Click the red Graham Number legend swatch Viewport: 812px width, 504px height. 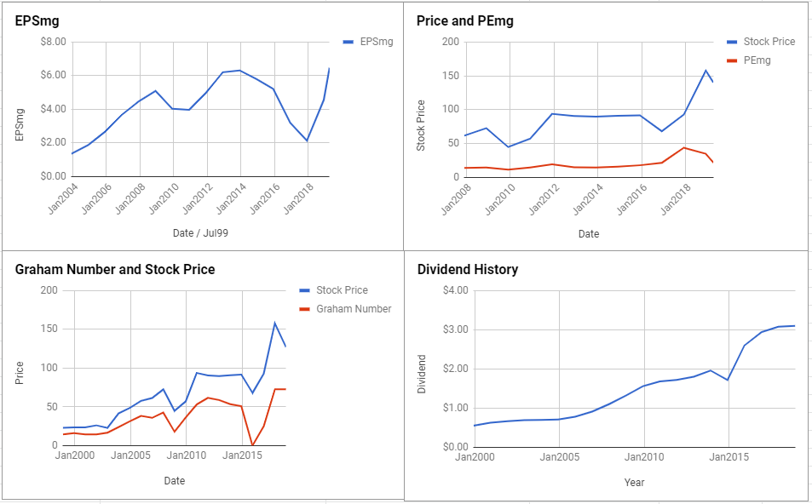click(304, 309)
